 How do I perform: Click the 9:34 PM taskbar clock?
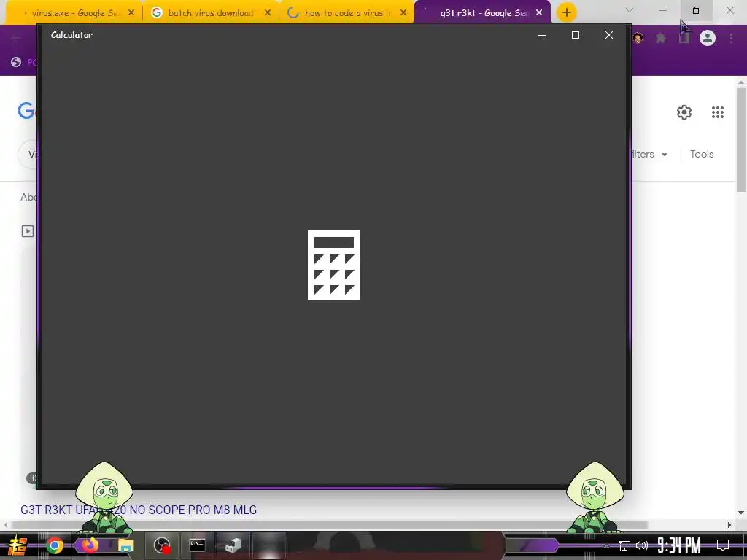click(679, 545)
